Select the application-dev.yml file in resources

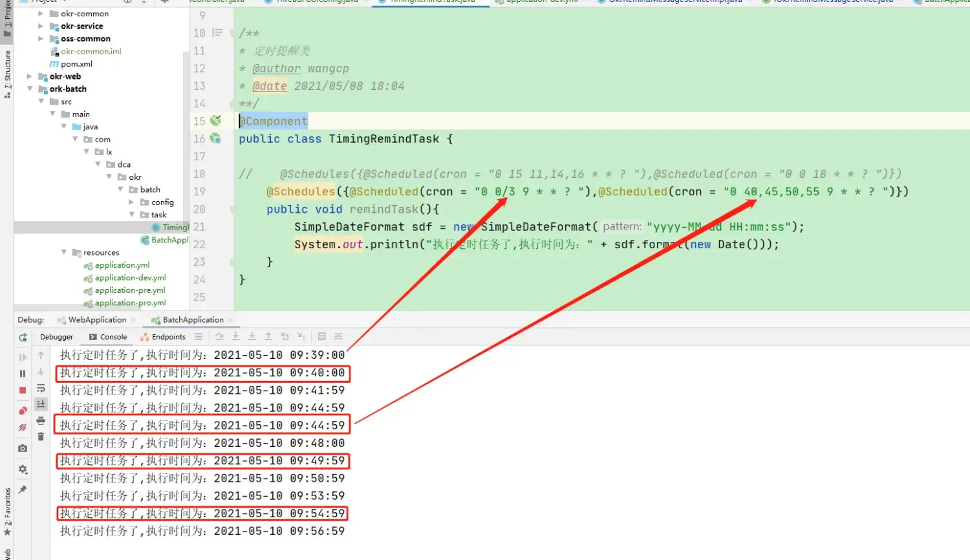point(130,277)
